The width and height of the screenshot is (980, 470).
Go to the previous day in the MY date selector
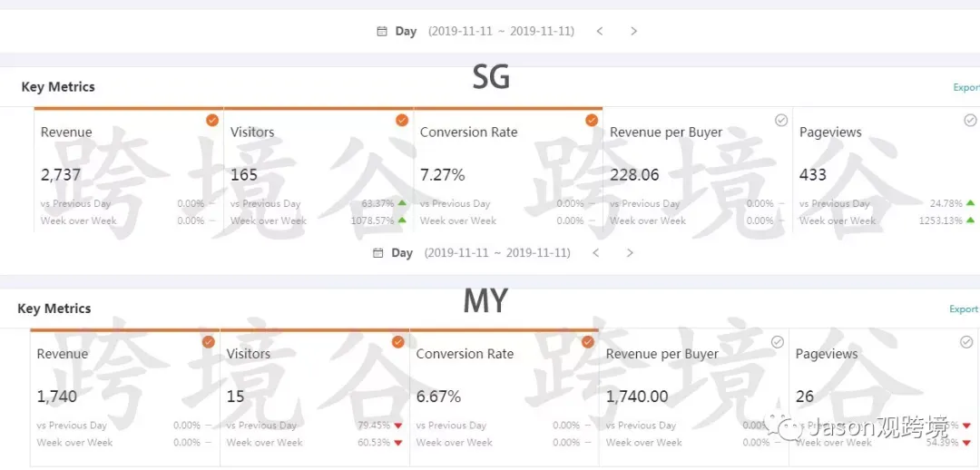(596, 253)
